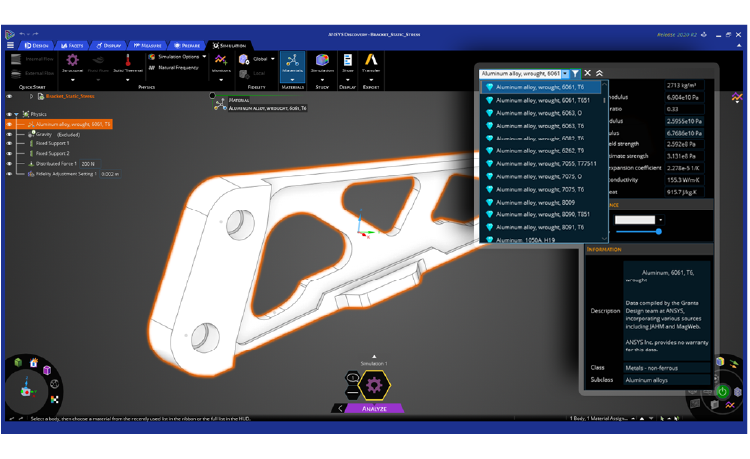This screenshot has height=459, width=750.
Task: Toggle visibility eye for Distributed Force 1
Action: pyautogui.click(x=9, y=164)
